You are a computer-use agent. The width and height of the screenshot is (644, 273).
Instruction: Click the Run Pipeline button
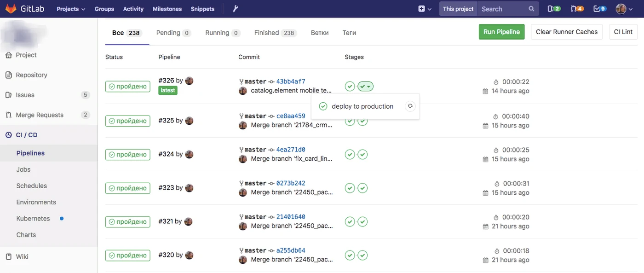click(501, 32)
